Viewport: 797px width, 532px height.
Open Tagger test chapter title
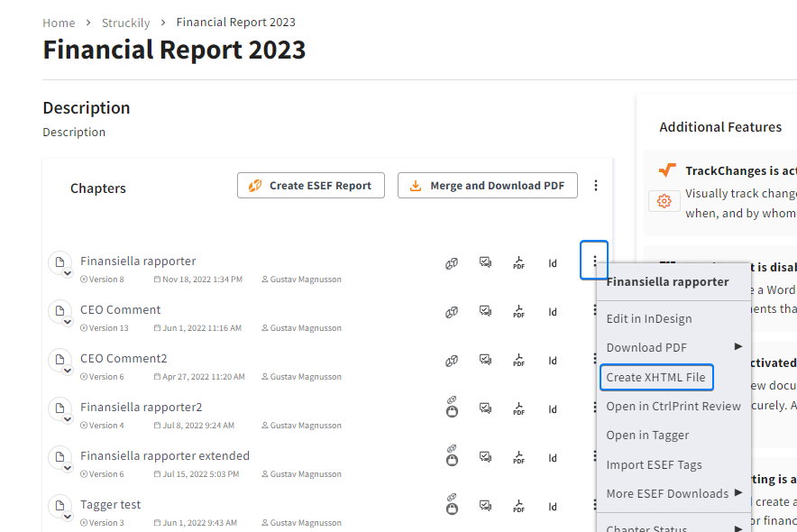[x=110, y=505]
